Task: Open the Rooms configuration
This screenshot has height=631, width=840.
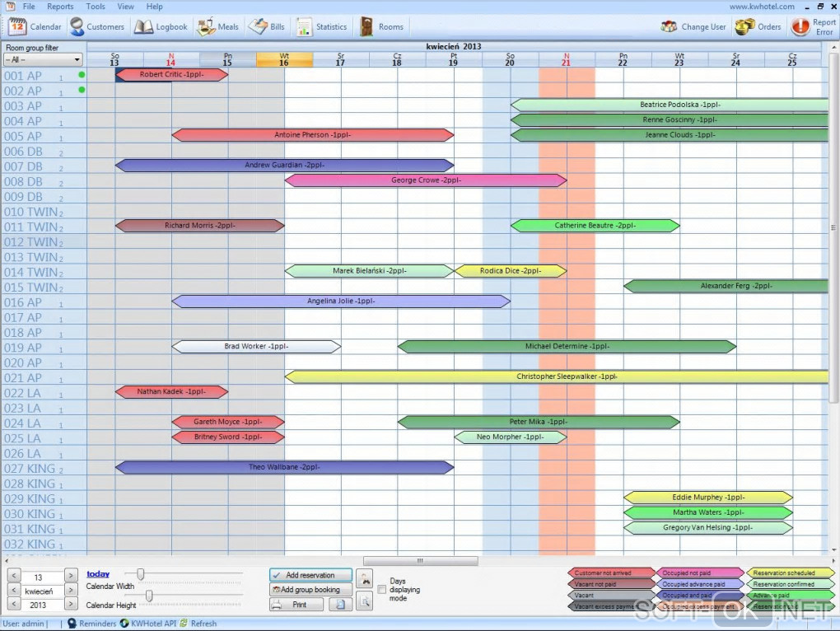Action: point(381,27)
